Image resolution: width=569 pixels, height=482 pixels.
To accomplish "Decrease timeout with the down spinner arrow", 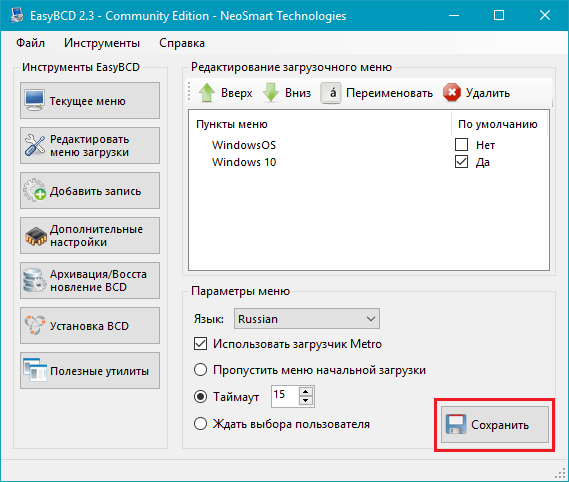I will pyautogui.click(x=306, y=401).
